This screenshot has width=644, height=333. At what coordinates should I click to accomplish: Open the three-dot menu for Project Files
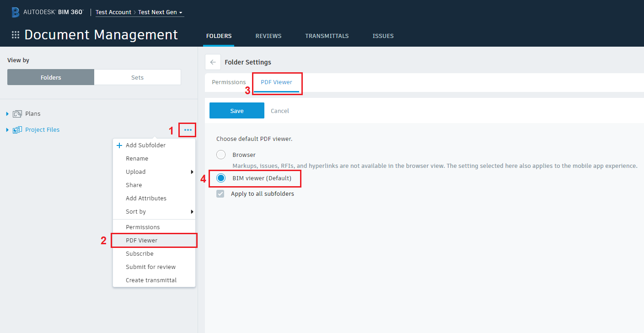[188, 130]
